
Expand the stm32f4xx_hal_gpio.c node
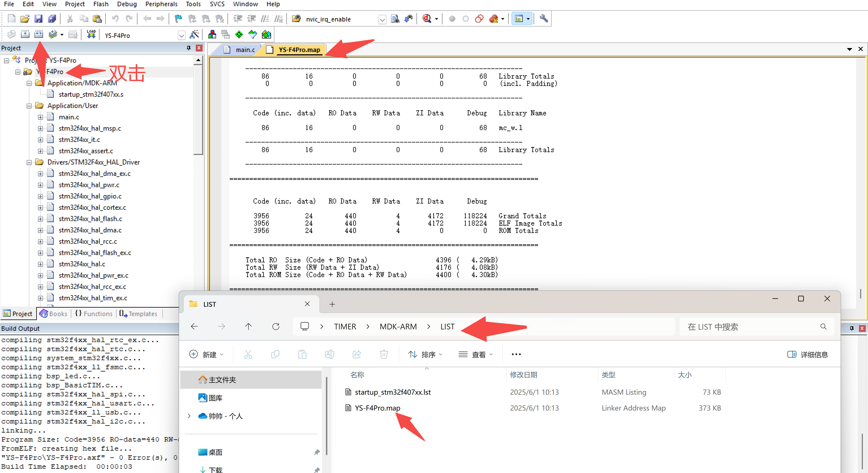point(40,196)
